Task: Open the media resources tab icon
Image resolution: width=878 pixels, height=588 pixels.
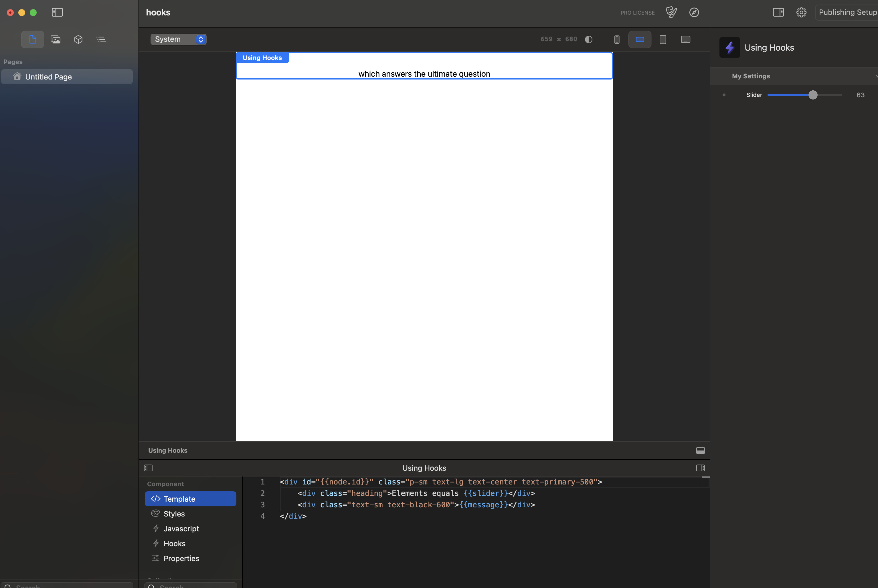Action: click(x=56, y=39)
